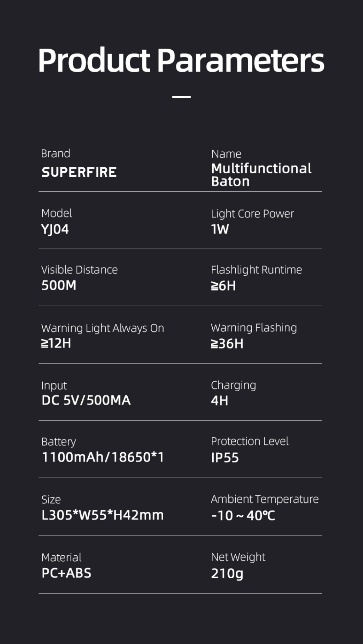The height and width of the screenshot is (644, 363).
Task: Click the PC+ABS material value
Action: click(x=67, y=573)
